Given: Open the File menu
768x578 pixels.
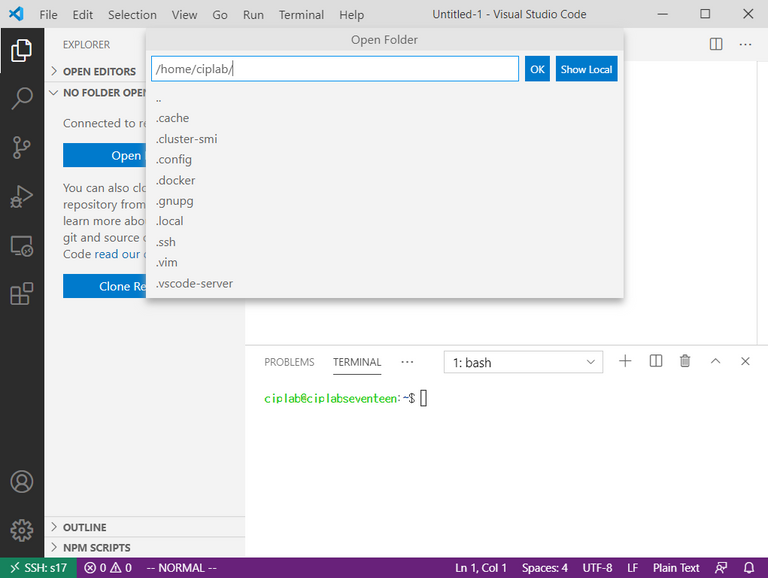Looking at the screenshot, I should [x=48, y=15].
